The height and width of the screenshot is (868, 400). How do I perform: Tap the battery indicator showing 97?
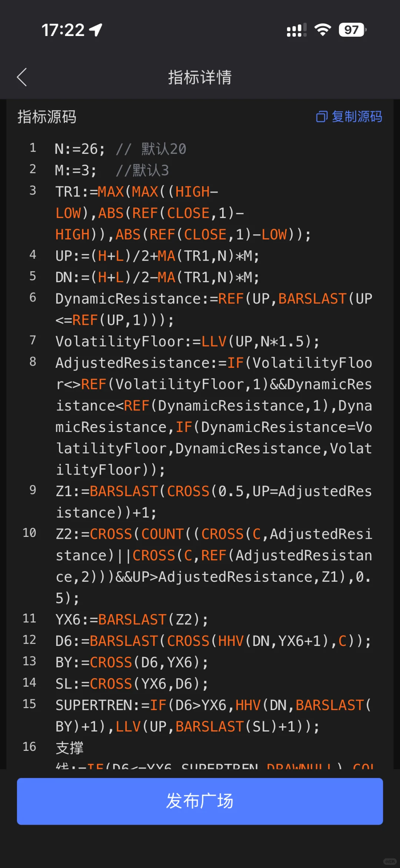click(352, 30)
